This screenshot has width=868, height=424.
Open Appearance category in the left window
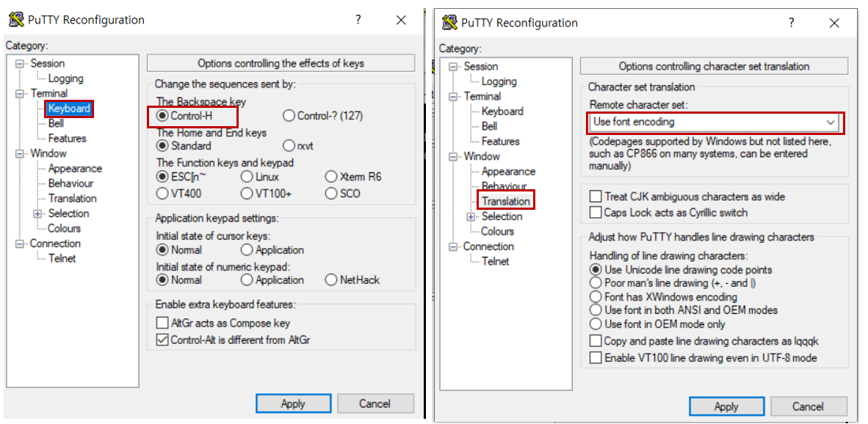(75, 169)
